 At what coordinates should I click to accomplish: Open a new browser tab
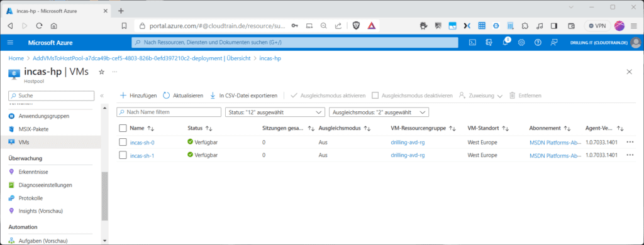coord(121,11)
